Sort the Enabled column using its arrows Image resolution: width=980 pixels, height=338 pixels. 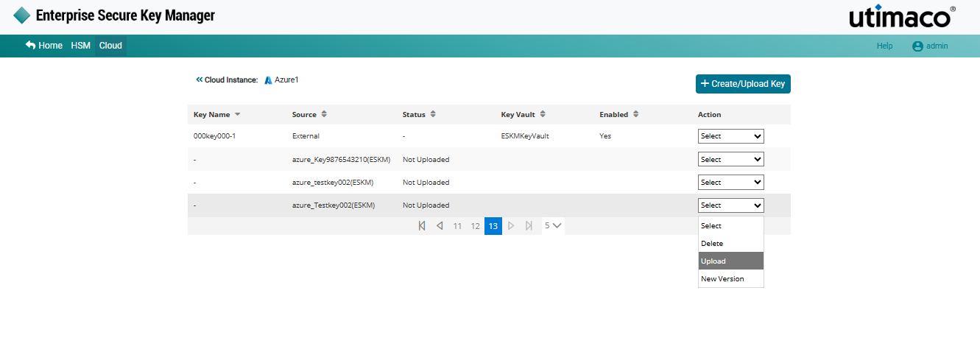[635, 115]
